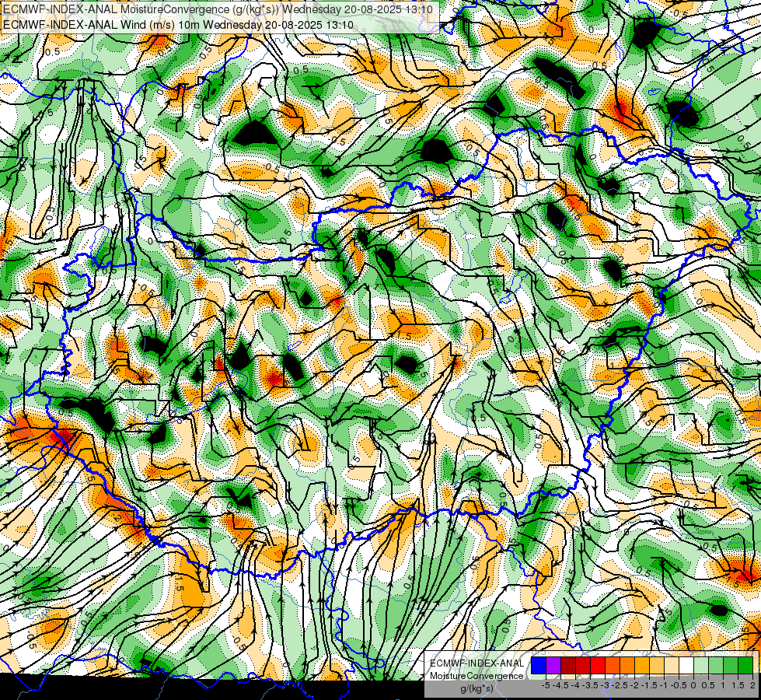Click the '-3.5' legend scale value
The height and width of the screenshot is (700, 761).
pyautogui.click(x=590, y=685)
